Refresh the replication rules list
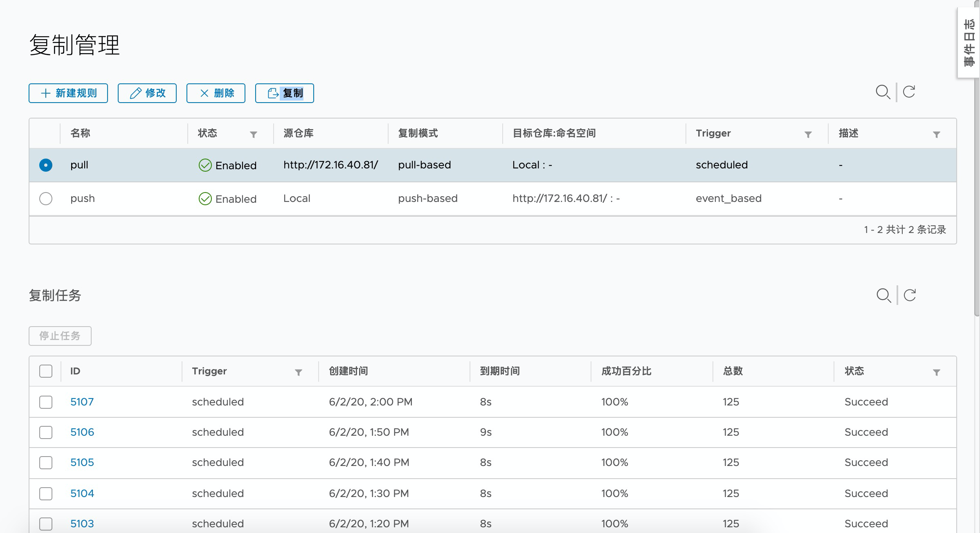Image resolution: width=980 pixels, height=533 pixels. [x=909, y=92]
